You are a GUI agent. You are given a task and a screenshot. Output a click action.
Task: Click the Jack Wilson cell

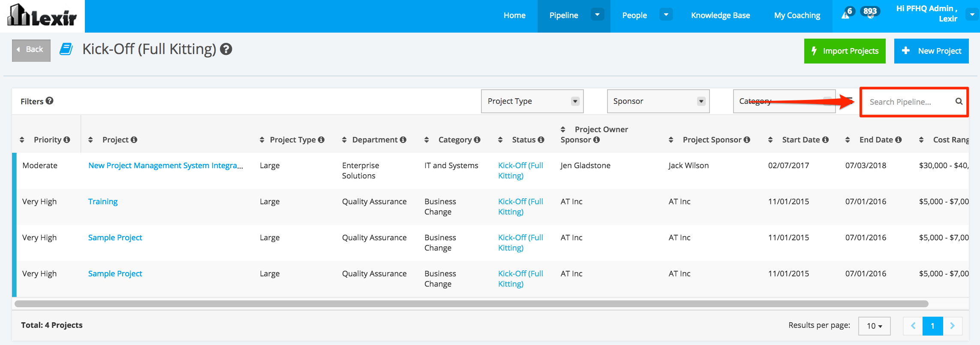[688, 166]
